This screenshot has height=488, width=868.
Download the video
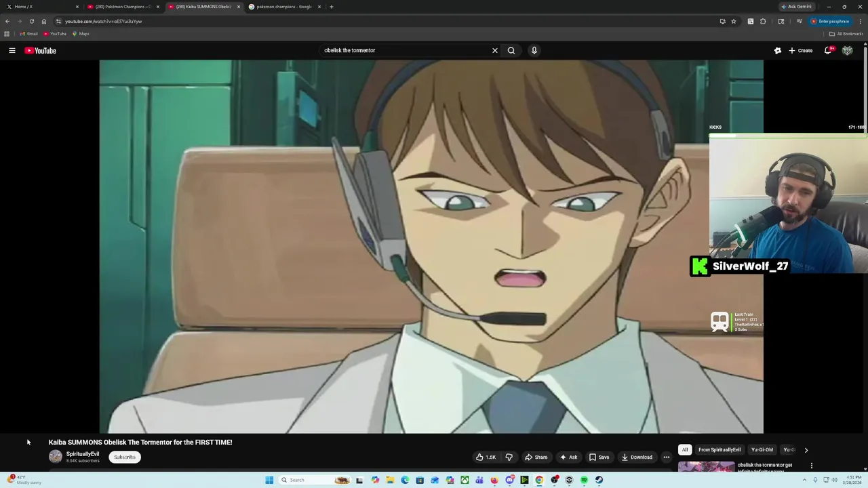click(x=637, y=457)
